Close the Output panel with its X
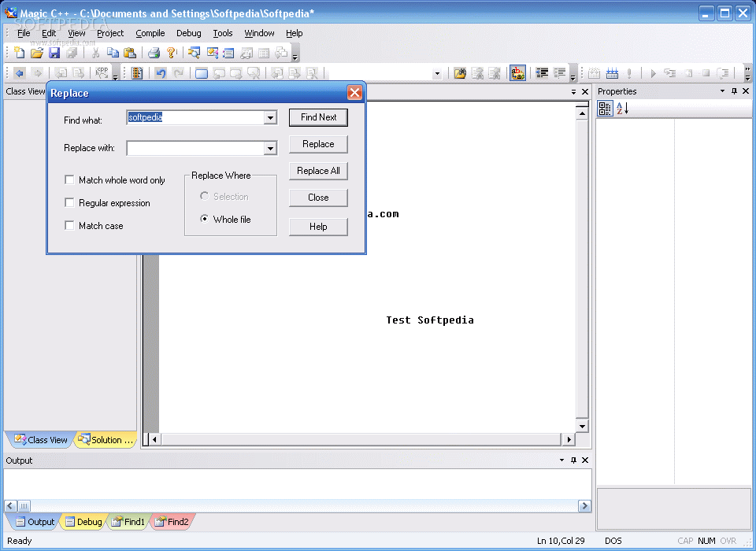Image resolution: width=756 pixels, height=551 pixels. [x=585, y=460]
